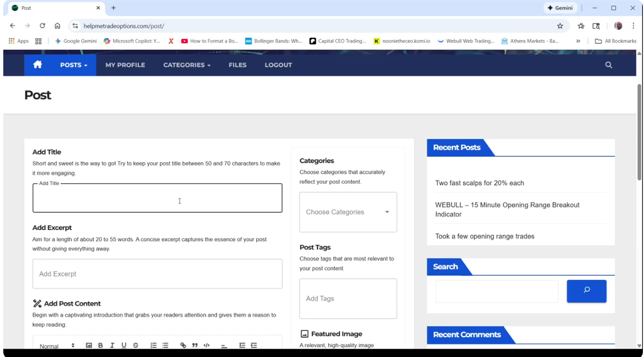Insert a hyperlink in the post content
The height and width of the screenshot is (357, 644).
pyautogui.click(x=183, y=345)
